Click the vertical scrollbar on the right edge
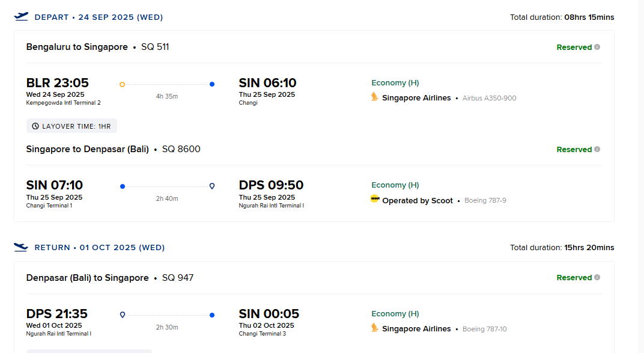Viewport: 644px width, 353px height. pyautogui.click(x=641, y=177)
